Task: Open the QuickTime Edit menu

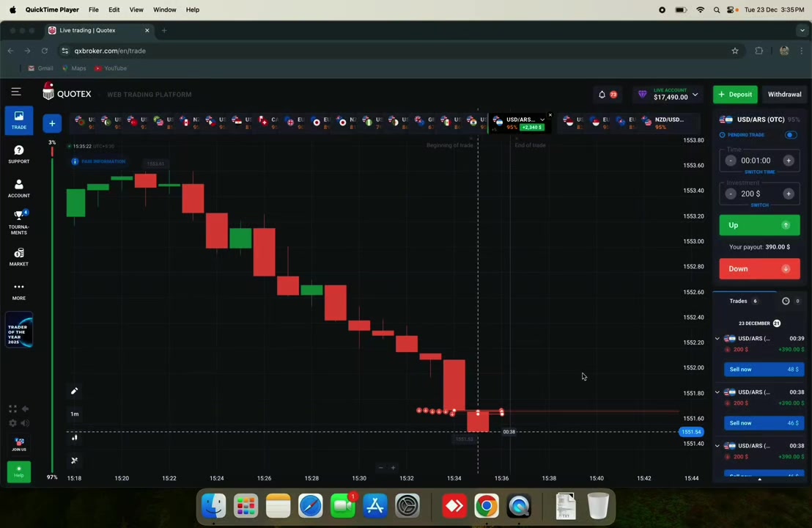Action: pos(114,10)
